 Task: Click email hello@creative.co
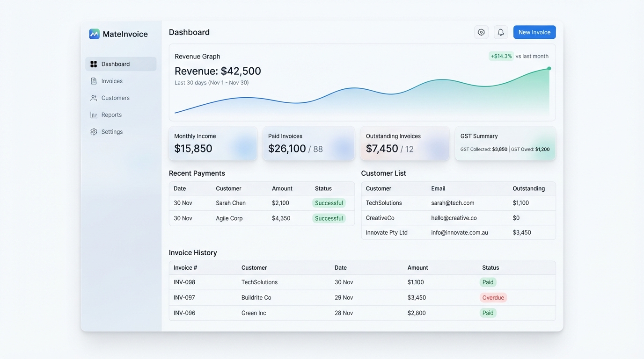coord(454,218)
